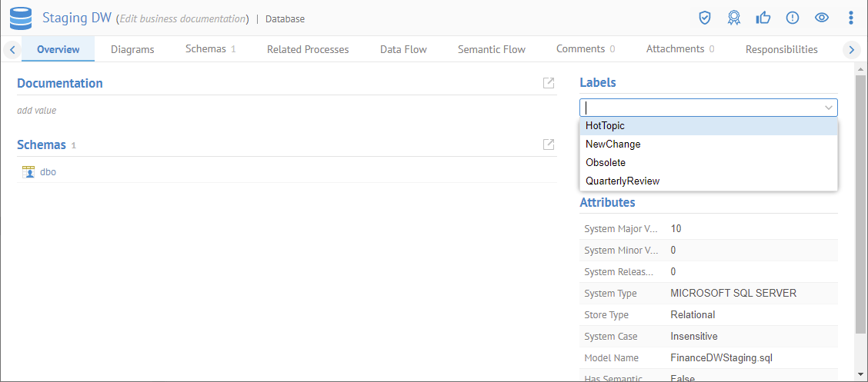
Task: Click Edit business documentation link
Action: [182, 18]
